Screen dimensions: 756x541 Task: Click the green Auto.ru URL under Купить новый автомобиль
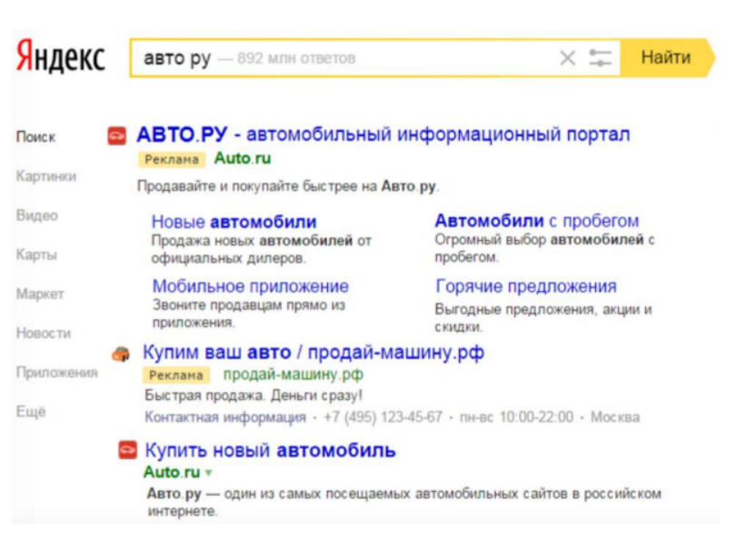(172, 473)
